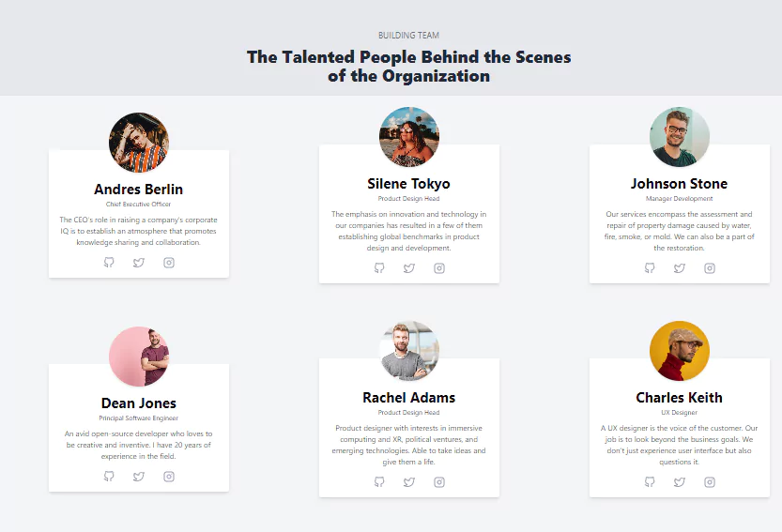Screen dimensions: 782x532
Task: Select the Johnson Stone name heading
Action: click(680, 184)
